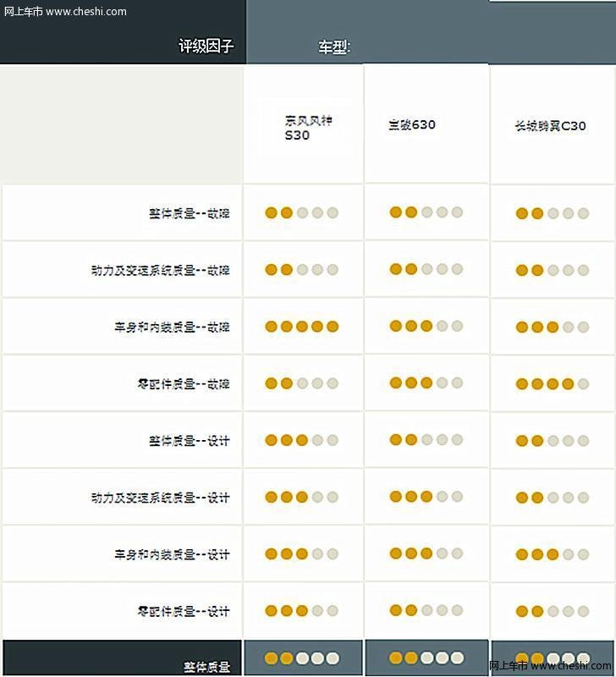Click C30 four-dot rating for 零配件质量--故障
This screenshot has height=677, width=616.
coord(553,384)
